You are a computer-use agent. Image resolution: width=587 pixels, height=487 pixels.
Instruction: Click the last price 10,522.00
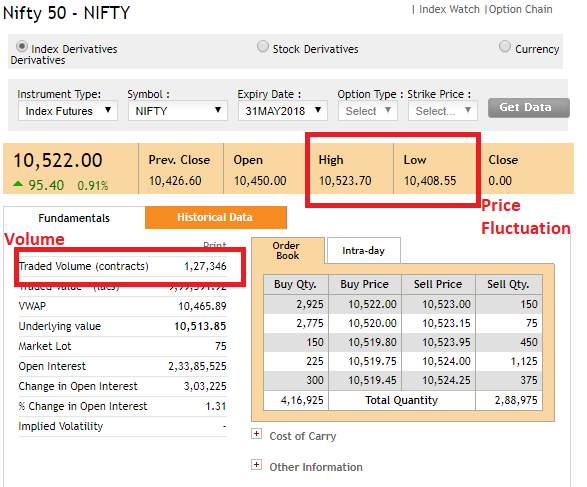coord(58,160)
